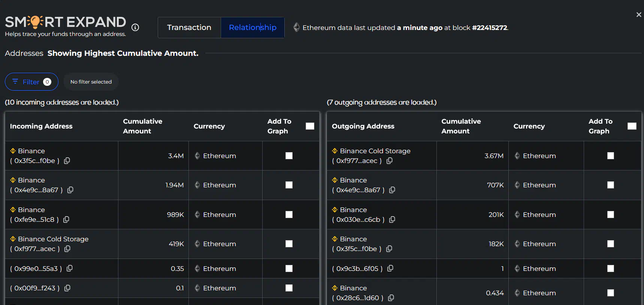
Task: Click the 707K outgoing amount
Action: 495,185
